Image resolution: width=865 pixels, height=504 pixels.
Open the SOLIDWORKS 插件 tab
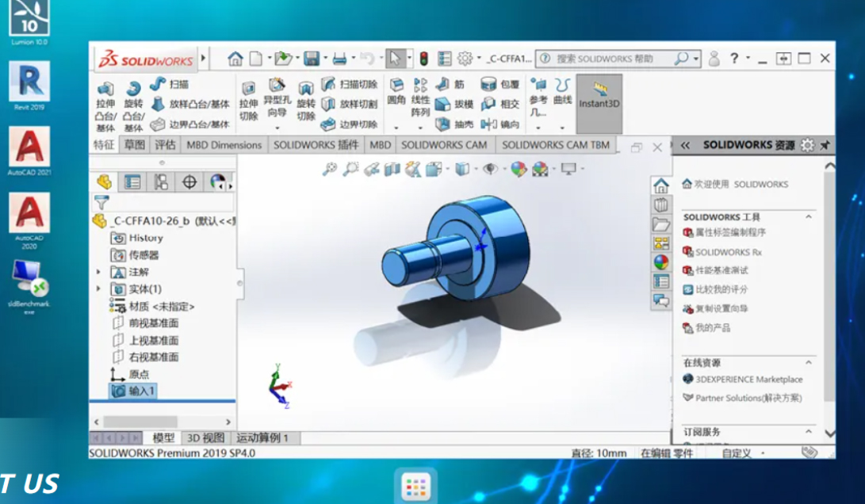coord(316,145)
